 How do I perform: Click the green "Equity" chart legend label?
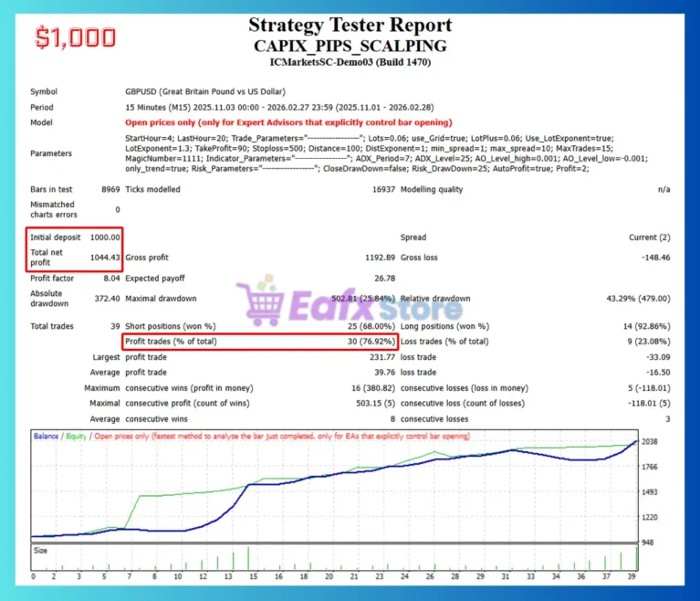[76, 436]
